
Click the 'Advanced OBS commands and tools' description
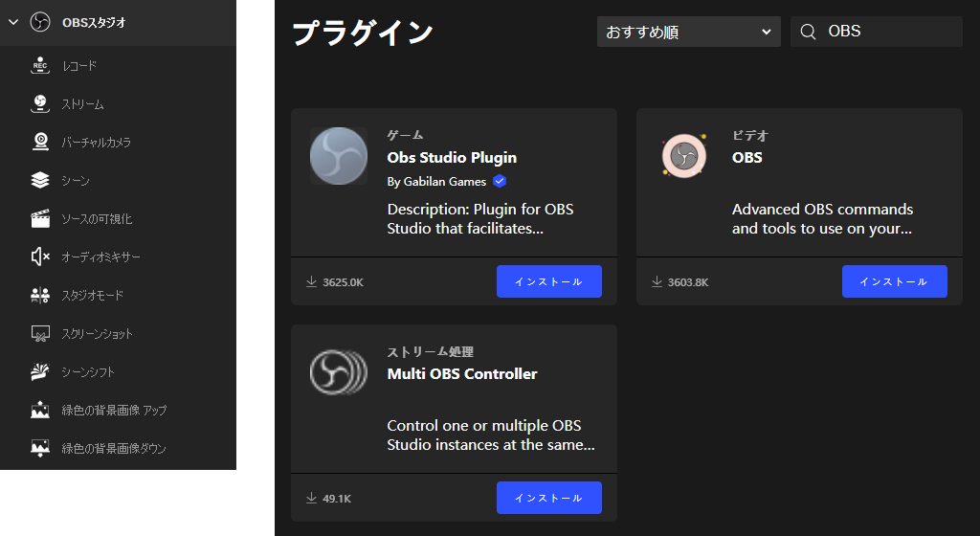pos(822,218)
